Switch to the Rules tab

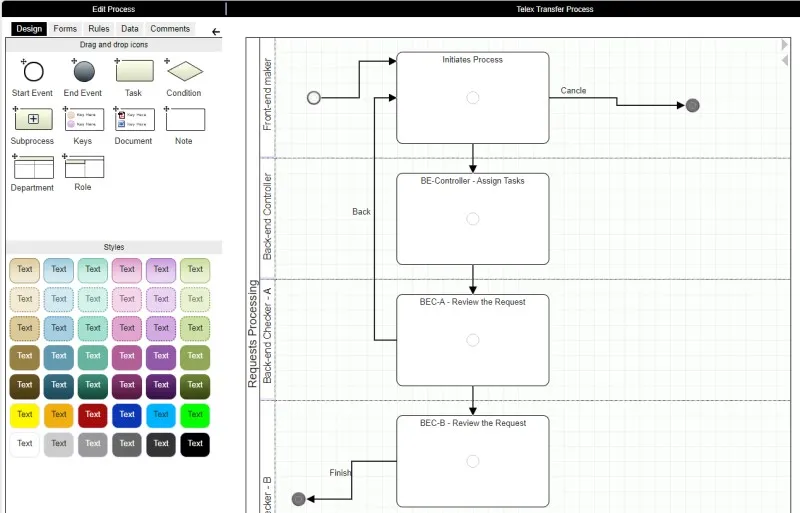coord(98,29)
